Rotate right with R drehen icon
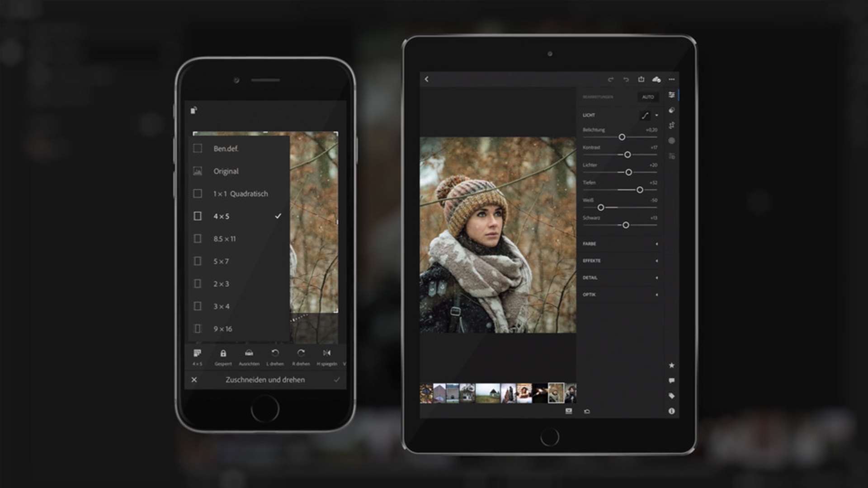This screenshot has height=488, width=868. point(301,354)
